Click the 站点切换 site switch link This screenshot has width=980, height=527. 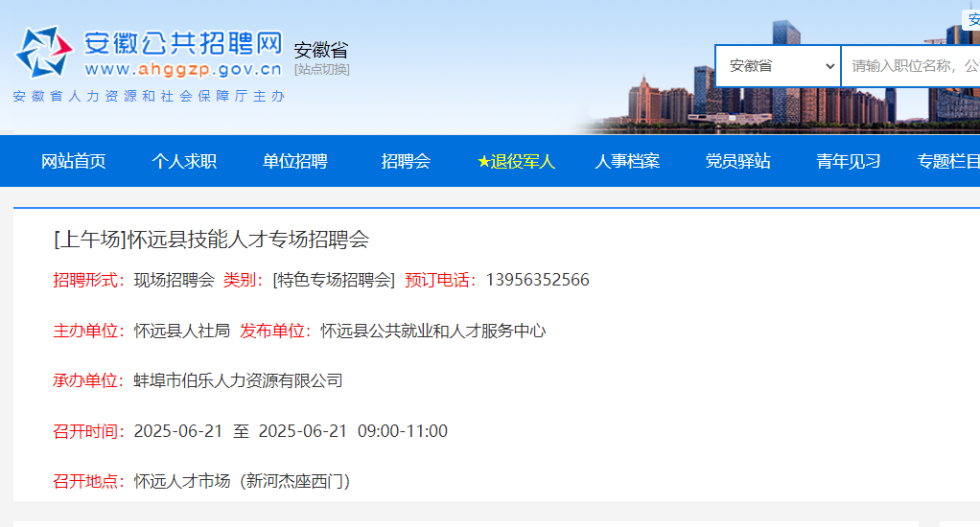coord(322,69)
